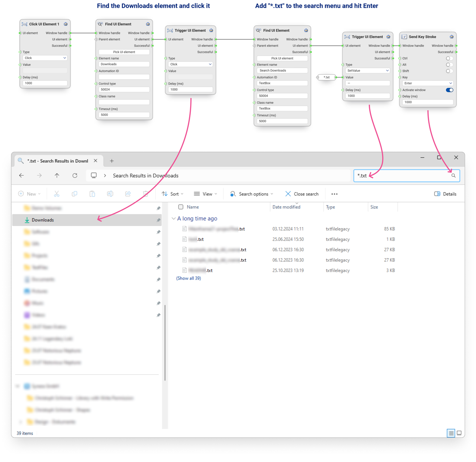Viewport: 476px width, 462px height.
Task: Click the Send Key Stroke robot icon
Action: [452, 37]
